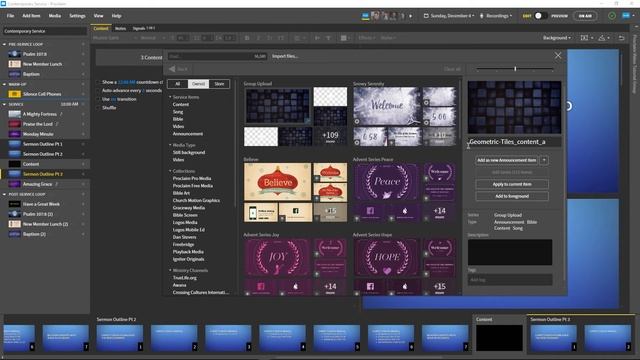Open the fill color bucket icon
640x360 pixels.
pos(603,38)
